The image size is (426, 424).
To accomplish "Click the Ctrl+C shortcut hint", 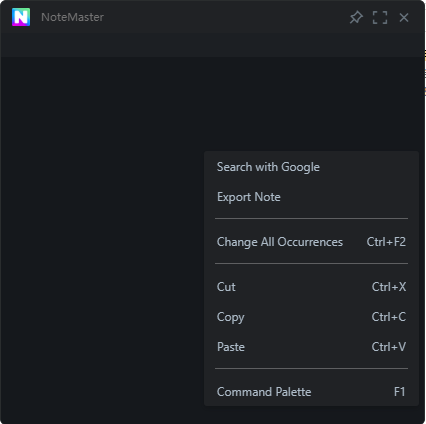I will [x=389, y=317].
